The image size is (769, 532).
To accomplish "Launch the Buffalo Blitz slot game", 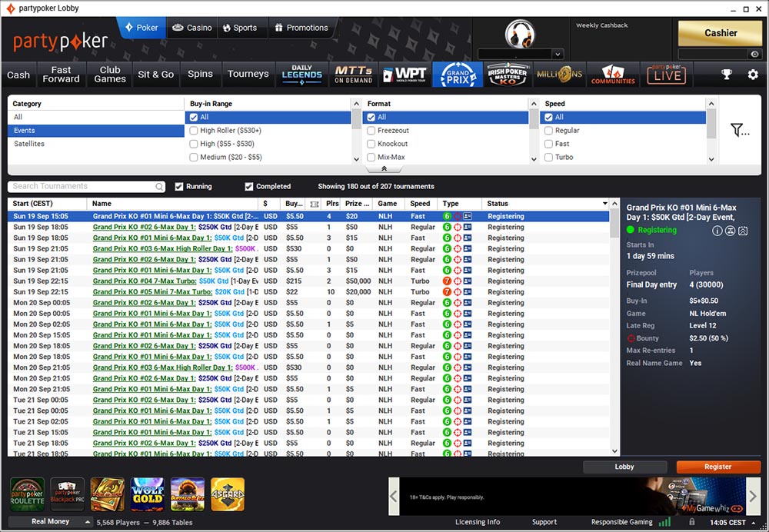I will click(x=188, y=494).
